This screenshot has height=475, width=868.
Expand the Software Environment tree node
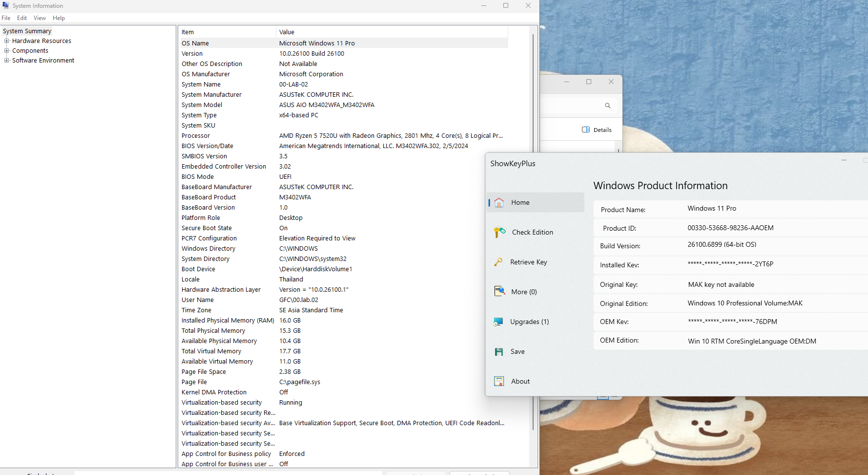pyautogui.click(x=7, y=61)
